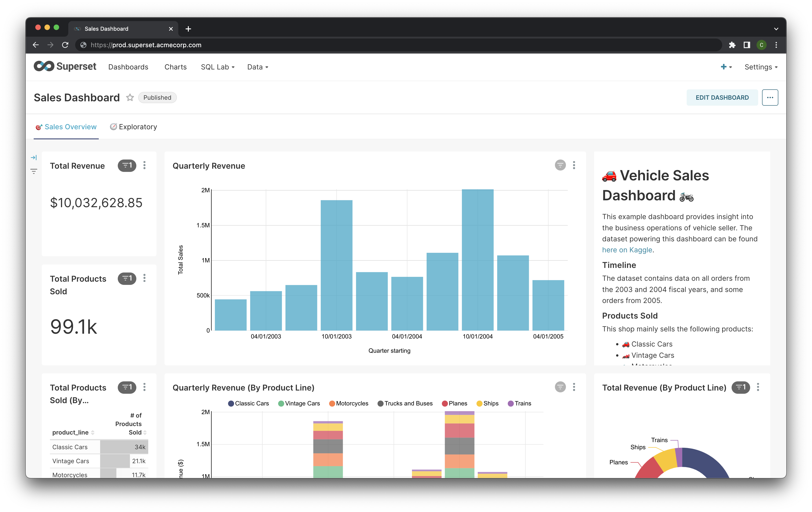Click the Sales Dashboard title text
812x512 pixels.
click(x=77, y=97)
